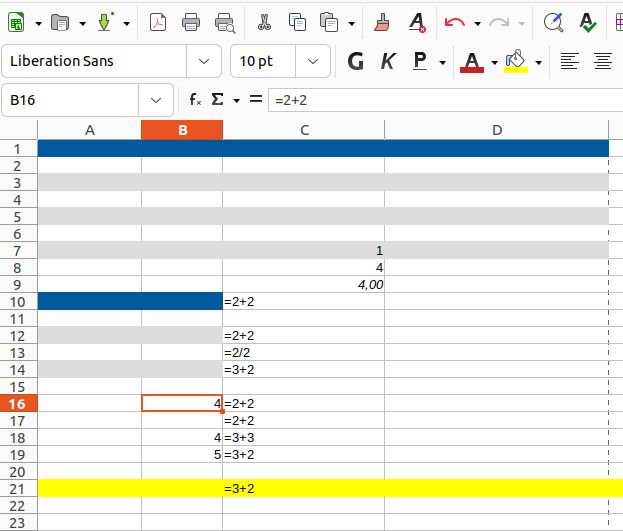This screenshot has height=531, width=623.
Task: Export directly as PDF
Action: click(x=158, y=22)
